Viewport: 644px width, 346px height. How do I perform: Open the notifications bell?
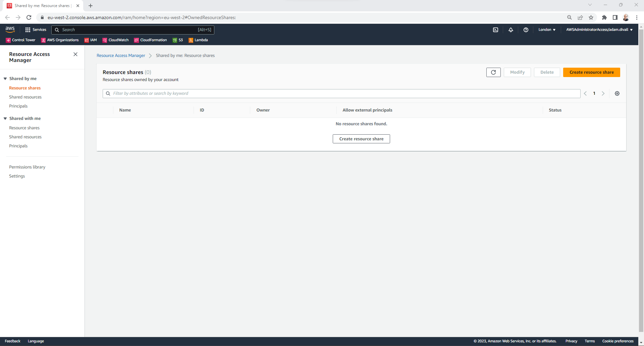tap(511, 30)
